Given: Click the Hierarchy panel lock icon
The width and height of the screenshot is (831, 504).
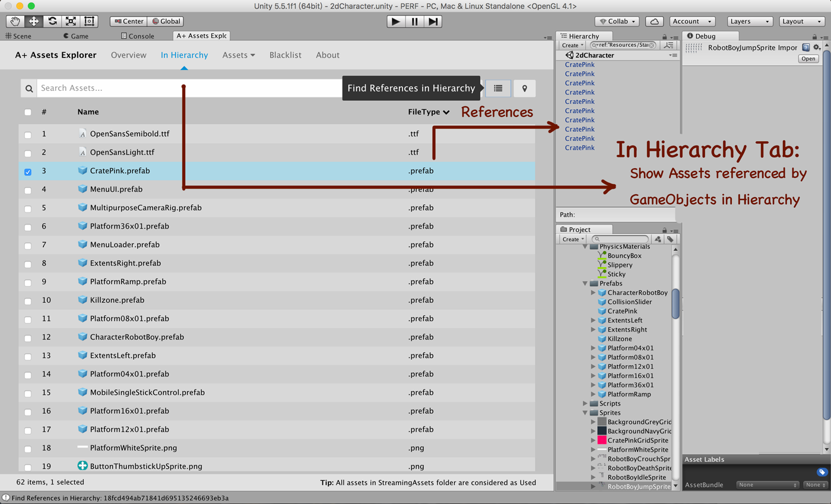Looking at the screenshot, I should tap(665, 37).
